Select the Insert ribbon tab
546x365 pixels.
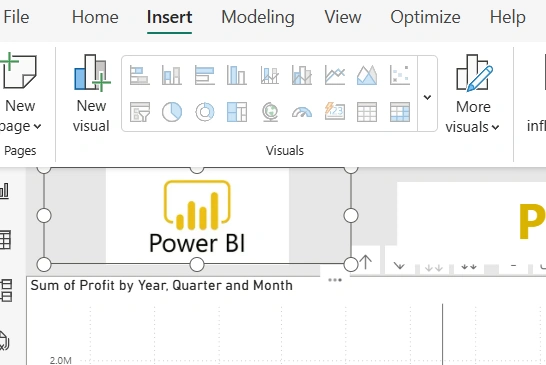pyautogui.click(x=169, y=17)
